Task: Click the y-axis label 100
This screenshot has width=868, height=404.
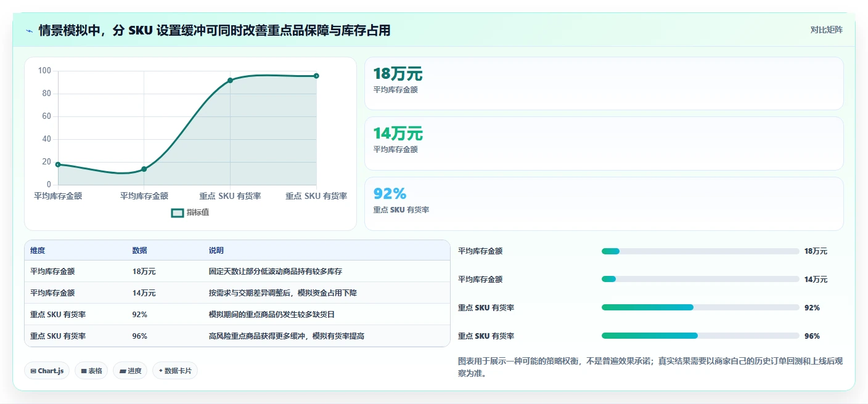Action: coord(44,71)
